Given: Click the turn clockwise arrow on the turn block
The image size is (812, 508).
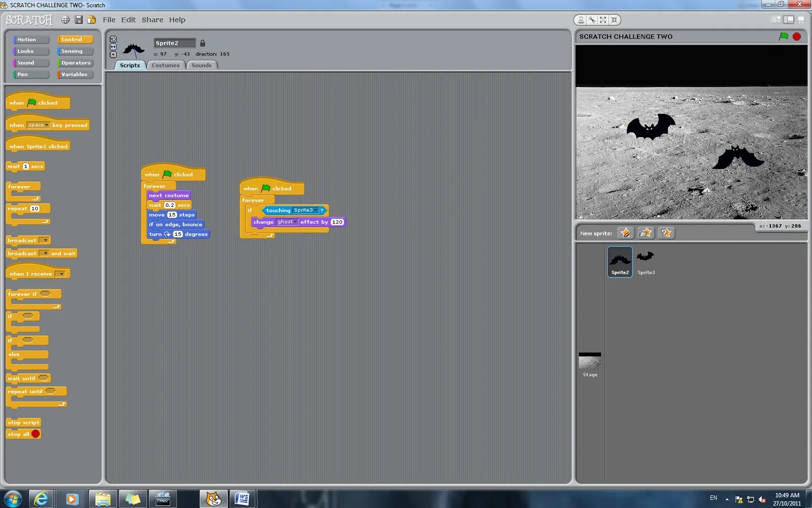Looking at the screenshot, I should [167, 234].
